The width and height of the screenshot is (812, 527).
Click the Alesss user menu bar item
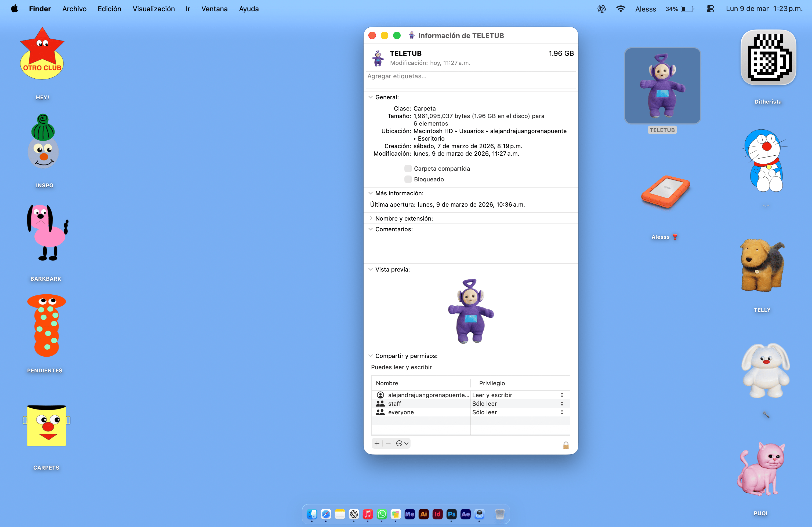click(x=646, y=9)
